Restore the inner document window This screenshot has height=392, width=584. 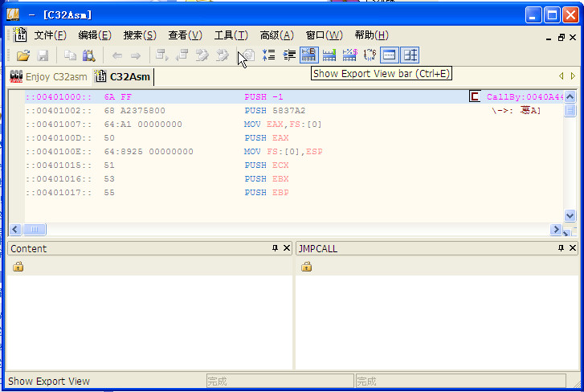click(x=562, y=38)
